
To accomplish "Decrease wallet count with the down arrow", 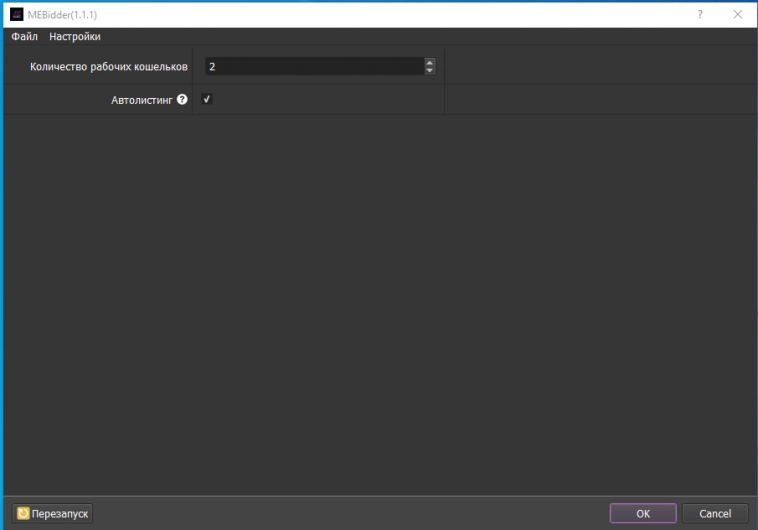I will click(430, 71).
